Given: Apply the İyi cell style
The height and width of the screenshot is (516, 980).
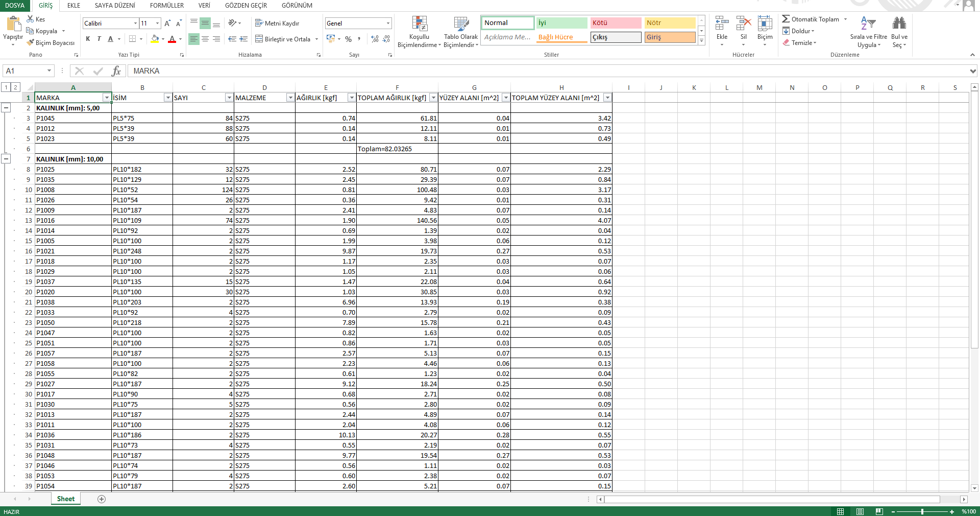Looking at the screenshot, I should 562,23.
